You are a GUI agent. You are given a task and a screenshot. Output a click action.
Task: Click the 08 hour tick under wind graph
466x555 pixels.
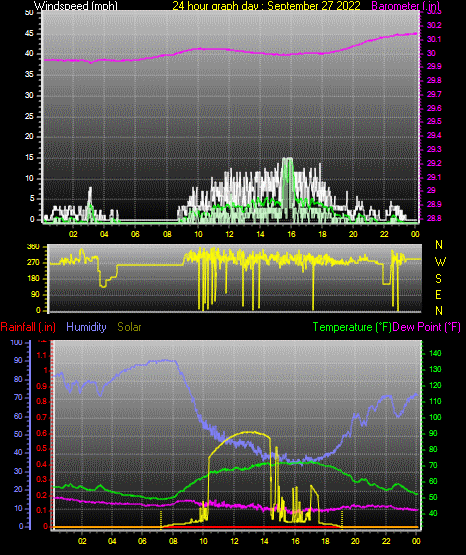(167, 234)
